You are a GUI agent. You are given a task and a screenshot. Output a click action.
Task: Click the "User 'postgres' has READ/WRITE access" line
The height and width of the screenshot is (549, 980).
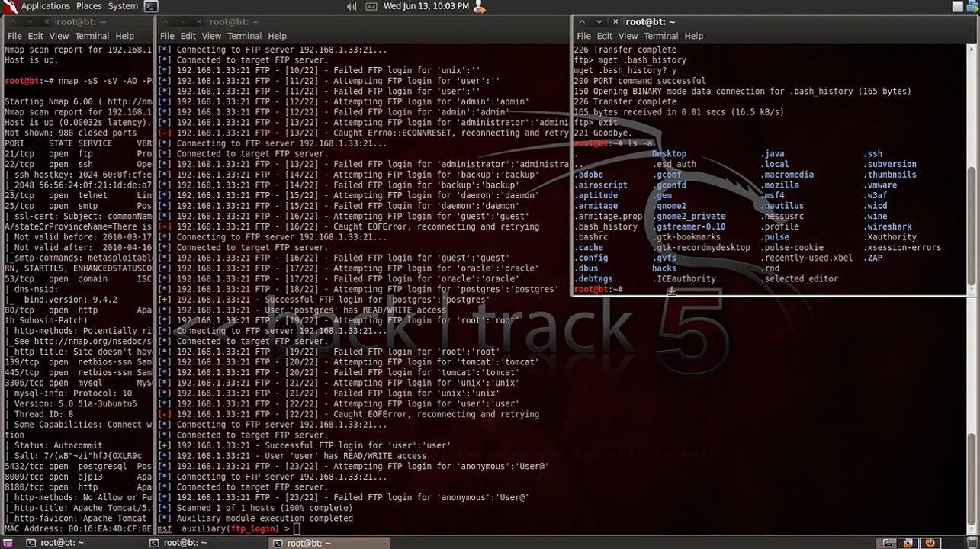tap(301, 310)
